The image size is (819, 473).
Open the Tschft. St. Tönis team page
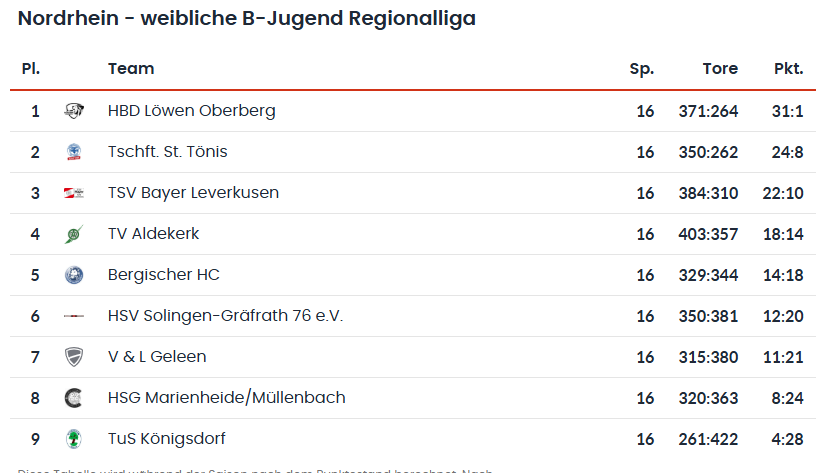click(x=167, y=152)
